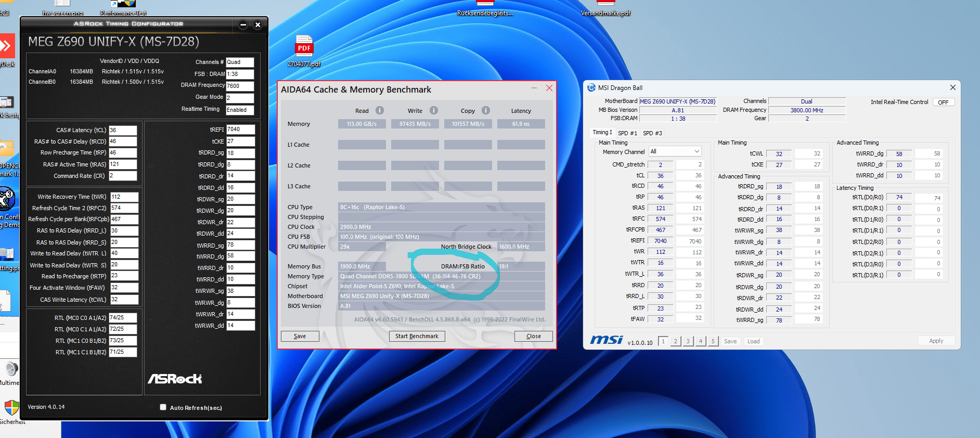Toggle Intel Real-Time Control OFF switch
Screen dimensions: 980x438
(x=943, y=102)
